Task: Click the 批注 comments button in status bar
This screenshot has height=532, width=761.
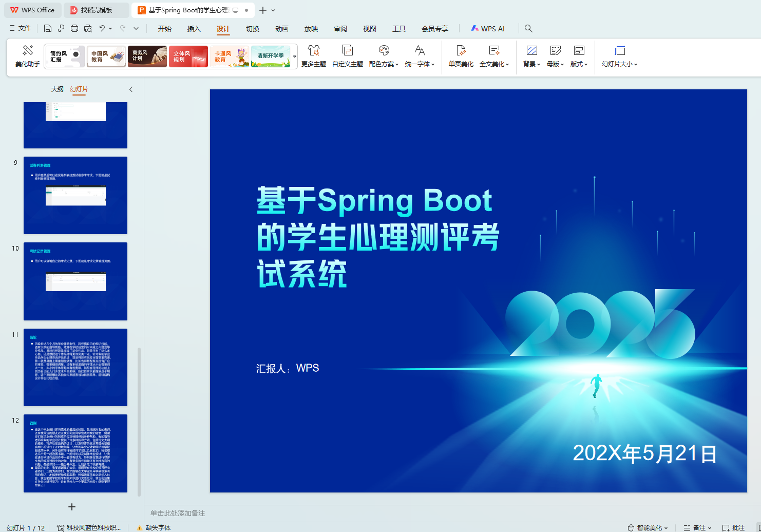Action: (x=733, y=527)
